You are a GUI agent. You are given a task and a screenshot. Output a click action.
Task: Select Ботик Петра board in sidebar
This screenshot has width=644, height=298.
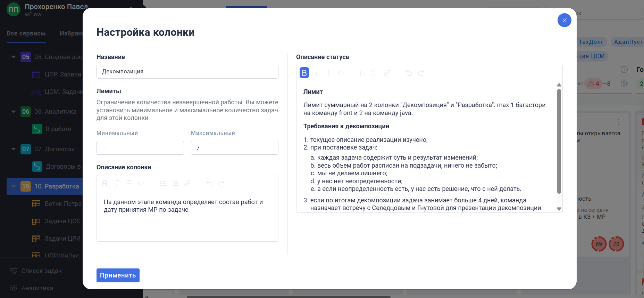(63, 204)
